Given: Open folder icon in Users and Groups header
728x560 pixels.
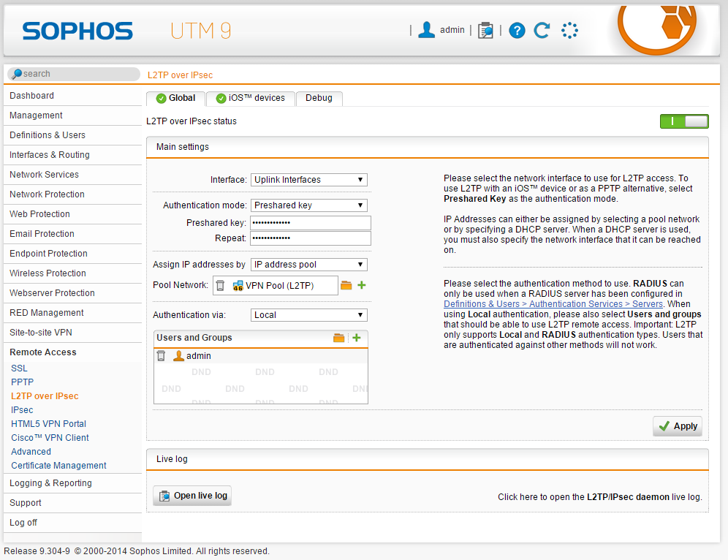Looking at the screenshot, I should pos(339,338).
